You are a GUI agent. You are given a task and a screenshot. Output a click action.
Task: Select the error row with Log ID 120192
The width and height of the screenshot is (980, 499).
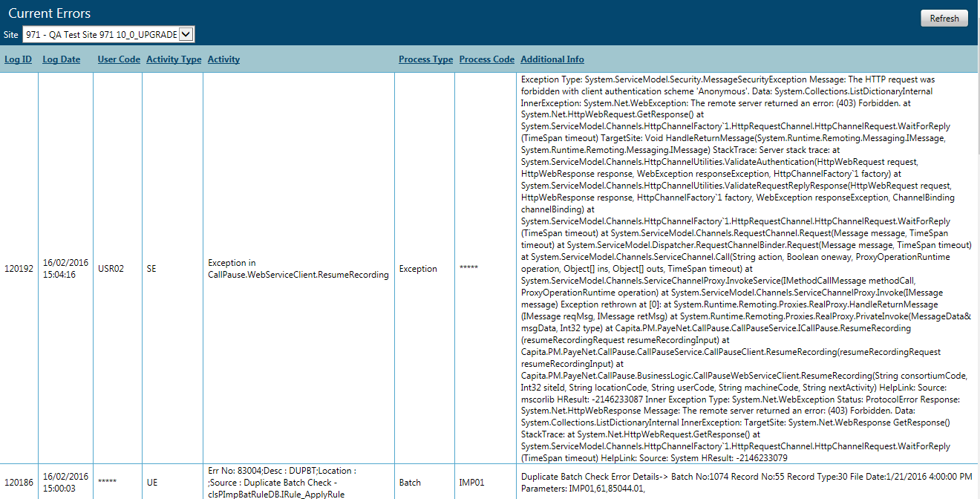[18, 269]
